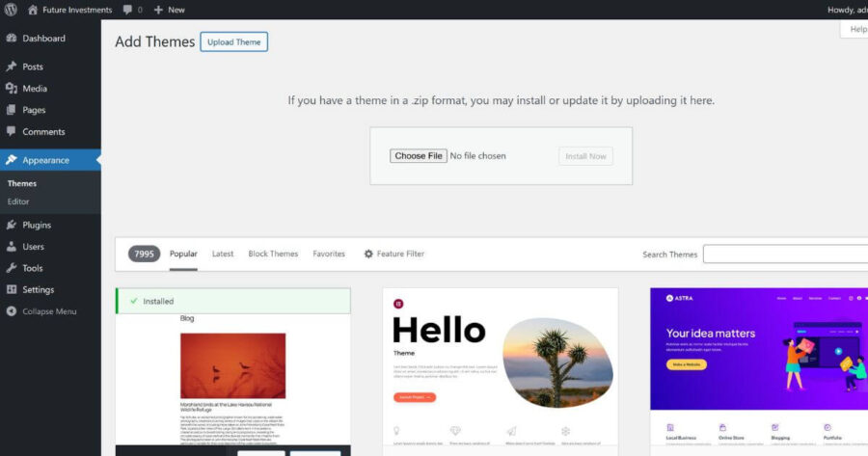Open the Plugins menu

click(x=50, y=225)
